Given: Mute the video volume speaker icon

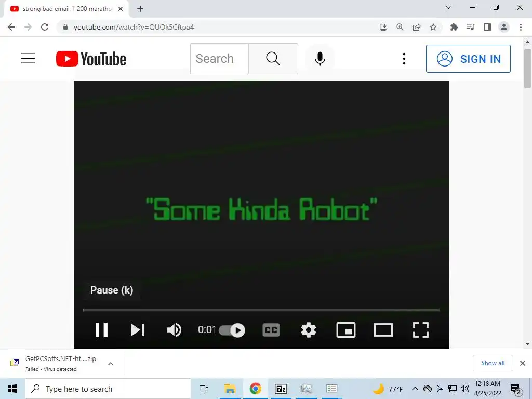Looking at the screenshot, I should [175, 330].
